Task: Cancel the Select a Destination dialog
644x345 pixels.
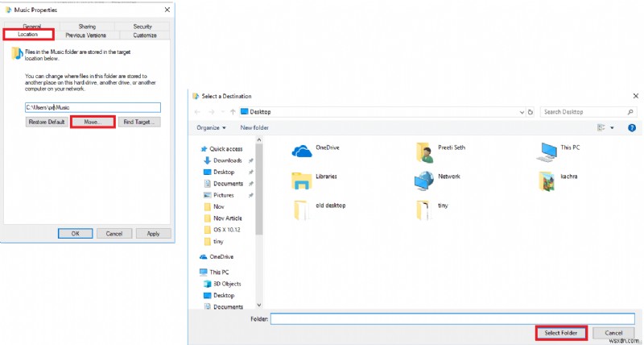Action: (613, 333)
